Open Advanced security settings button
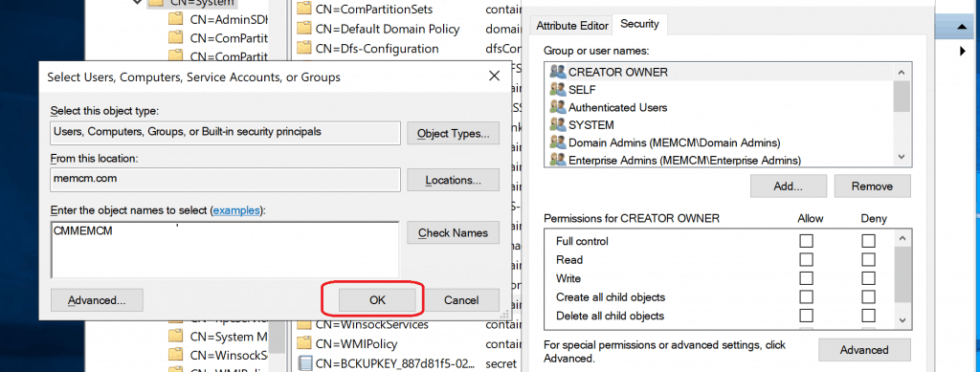This screenshot has width=980, height=372. pyautogui.click(x=864, y=350)
